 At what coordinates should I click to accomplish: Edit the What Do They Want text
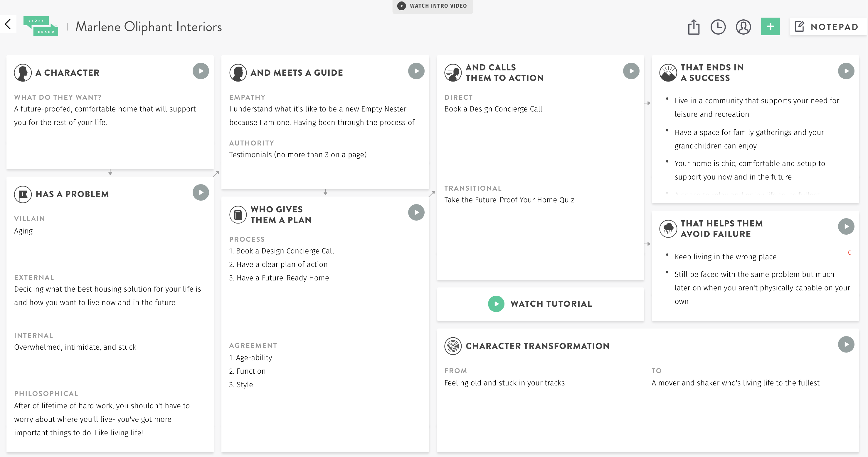pyautogui.click(x=105, y=116)
